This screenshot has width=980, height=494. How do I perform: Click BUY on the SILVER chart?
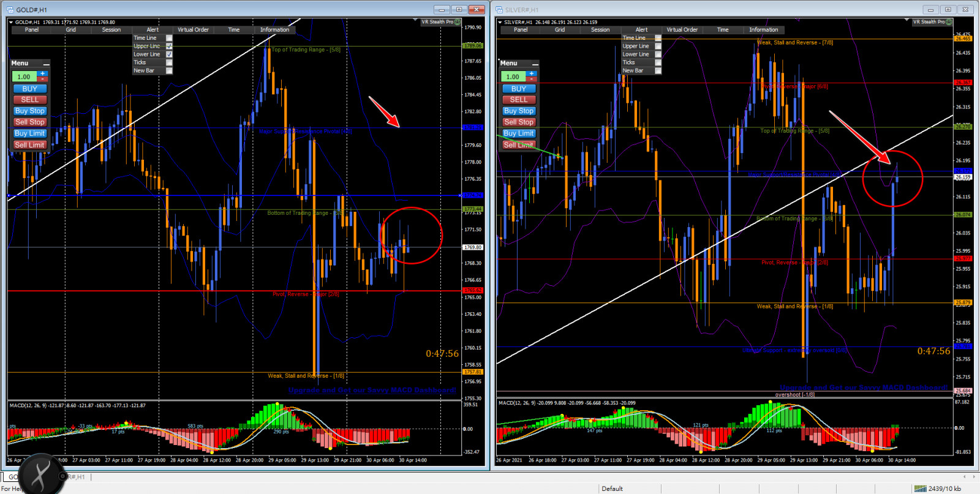[519, 89]
